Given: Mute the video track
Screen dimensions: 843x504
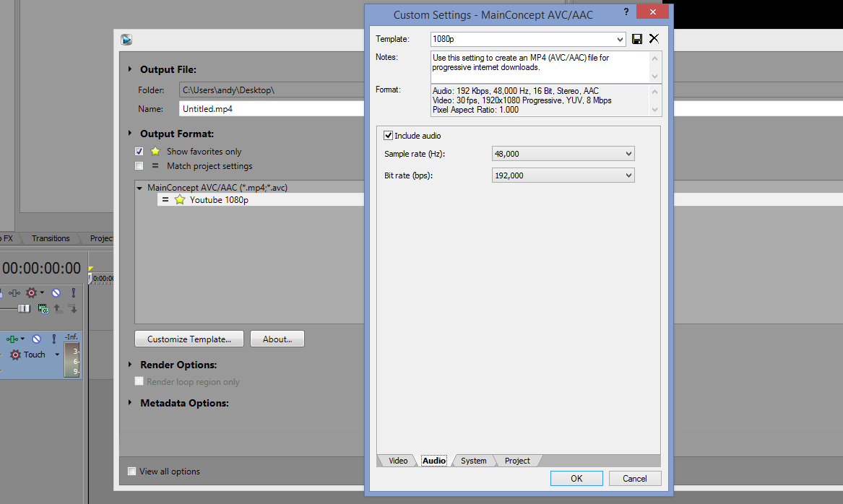Looking at the screenshot, I should 56,293.
